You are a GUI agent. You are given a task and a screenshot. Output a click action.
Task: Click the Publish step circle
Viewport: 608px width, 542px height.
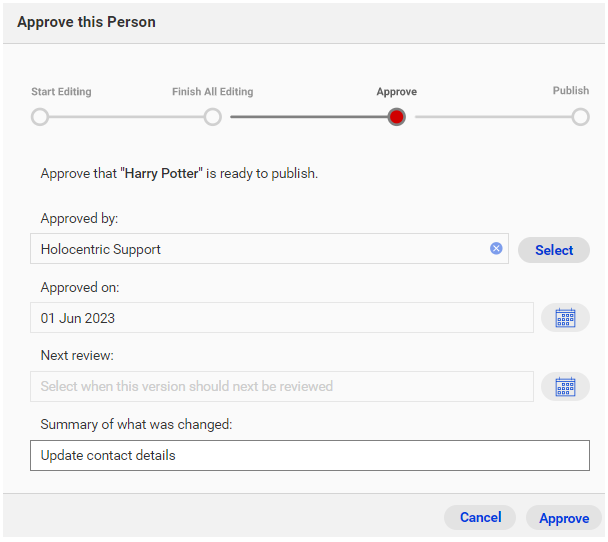pos(580,117)
